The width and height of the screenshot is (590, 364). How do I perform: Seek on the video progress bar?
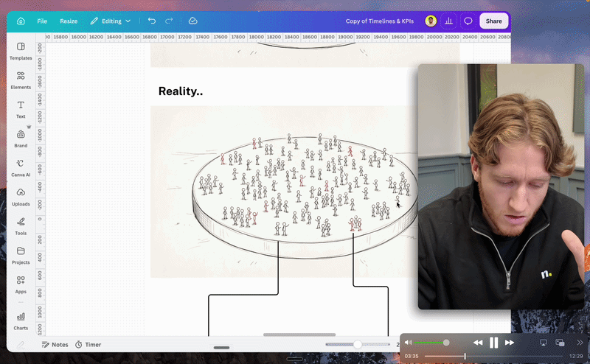[493, 356]
